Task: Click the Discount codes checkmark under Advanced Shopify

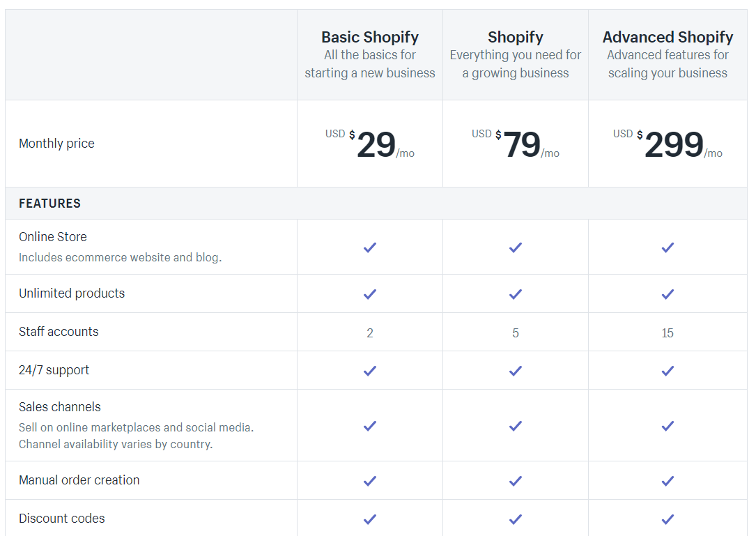Action: (x=668, y=519)
